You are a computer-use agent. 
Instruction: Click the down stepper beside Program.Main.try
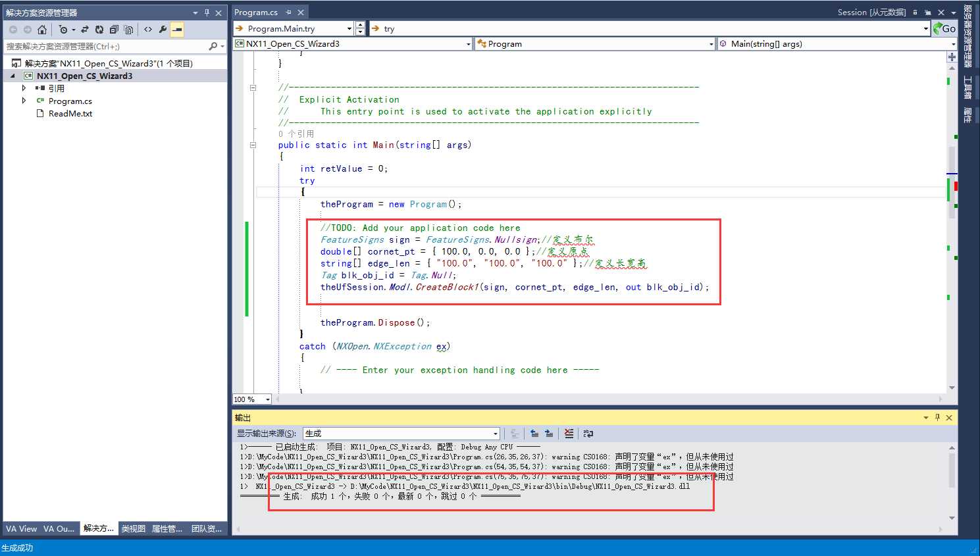pyautogui.click(x=360, y=32)
